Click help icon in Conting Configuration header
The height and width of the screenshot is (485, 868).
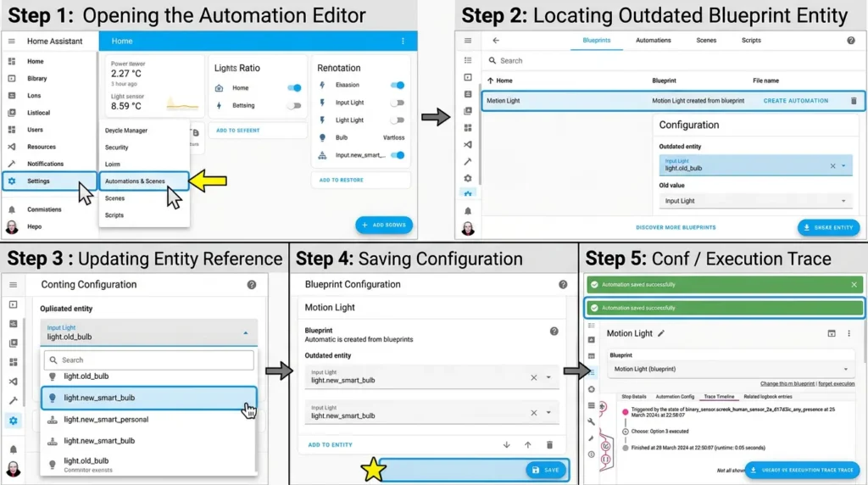tap(251, 285)
